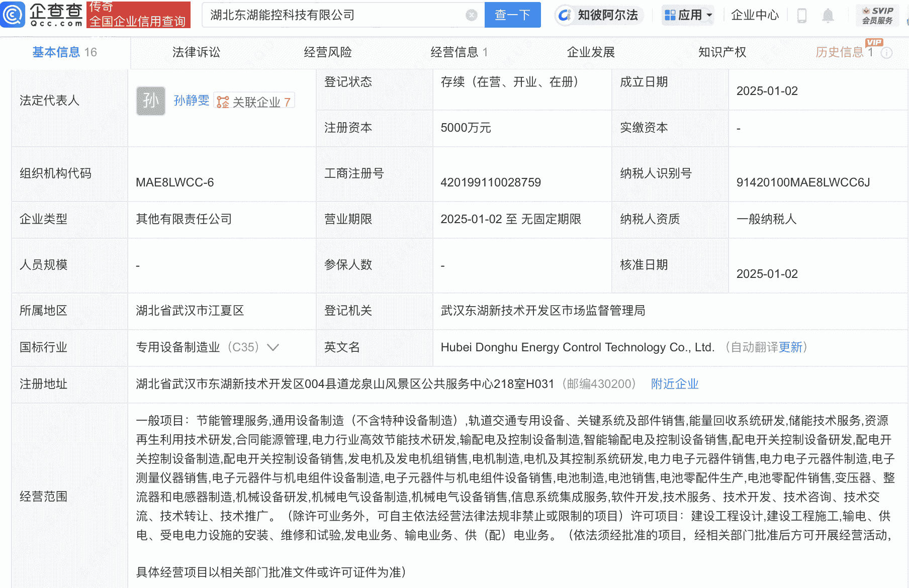Click the company name search input field
Image resolution: width=909 pixels, height=588 pixels.
(332, 15)
